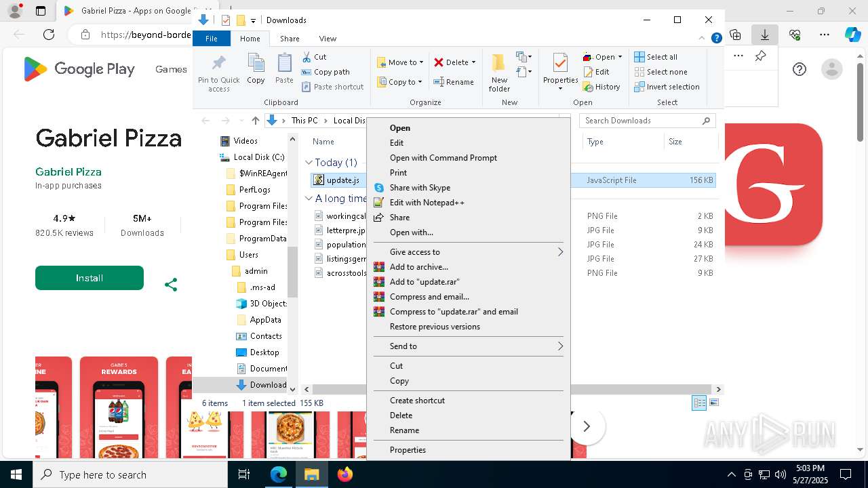The image size is (868, 488).
Task: Click the Size column header
Action: pos(690,142)
